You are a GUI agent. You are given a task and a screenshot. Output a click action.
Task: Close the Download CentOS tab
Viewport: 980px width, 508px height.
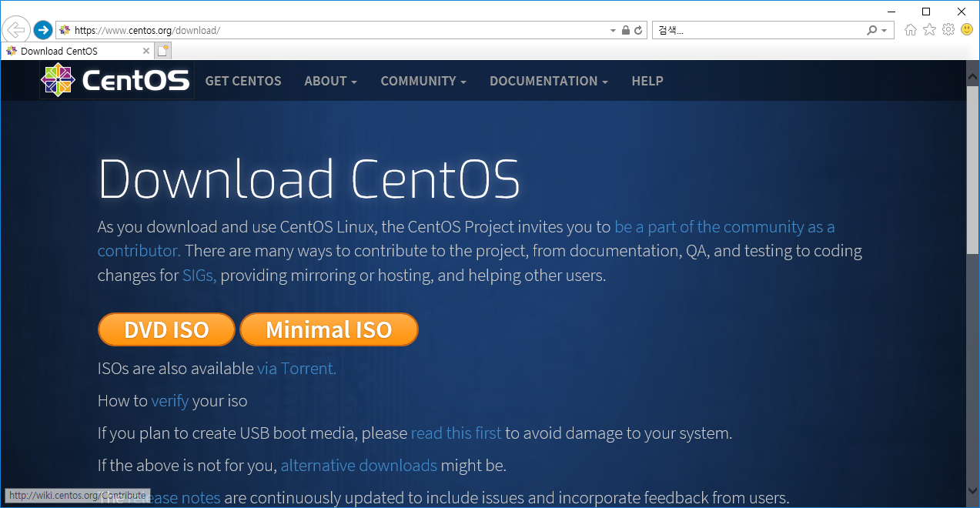(x=146, y=51)
